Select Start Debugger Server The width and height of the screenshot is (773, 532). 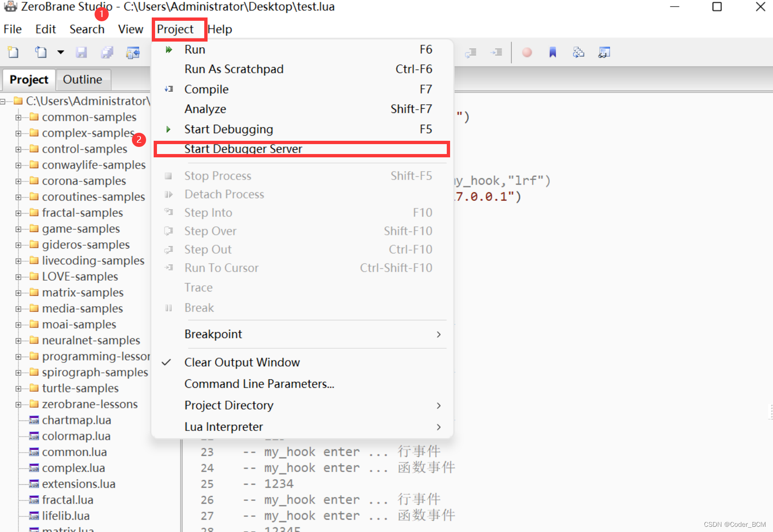pos(302,149)
